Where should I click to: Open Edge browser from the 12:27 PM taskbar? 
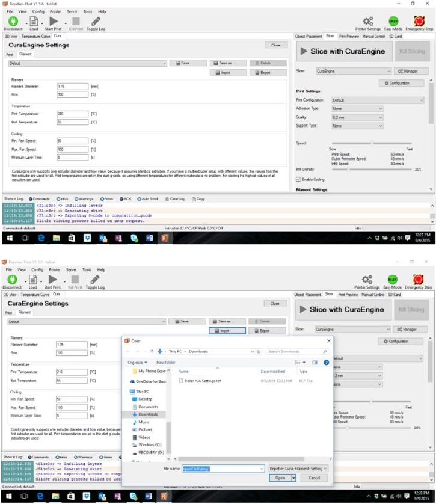click(x=41, y=238)
